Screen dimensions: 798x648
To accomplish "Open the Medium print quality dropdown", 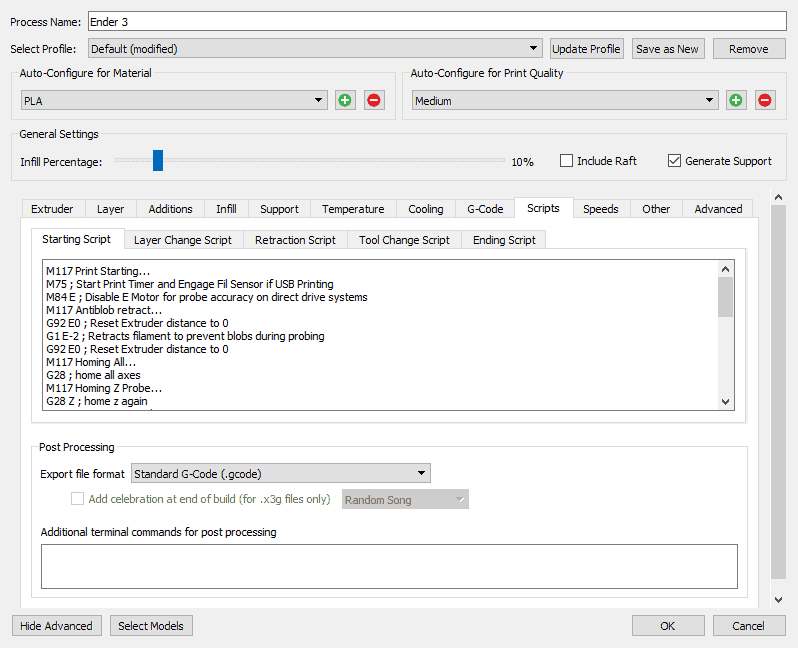I will tap(565, 100).
